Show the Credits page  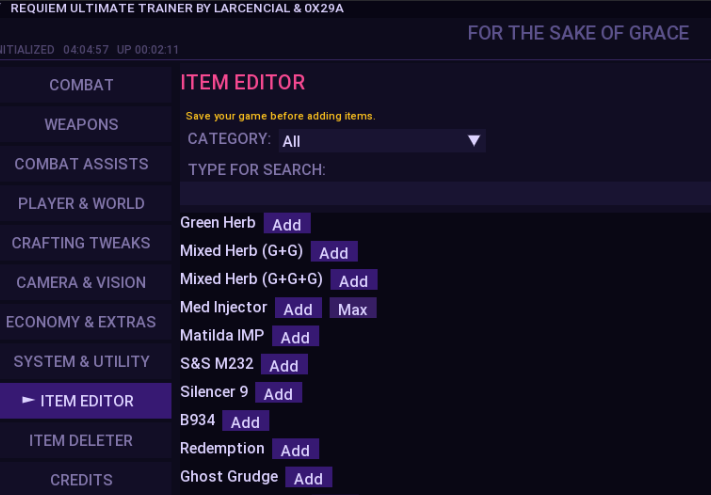pyautogui.click(x=81, y=480)
